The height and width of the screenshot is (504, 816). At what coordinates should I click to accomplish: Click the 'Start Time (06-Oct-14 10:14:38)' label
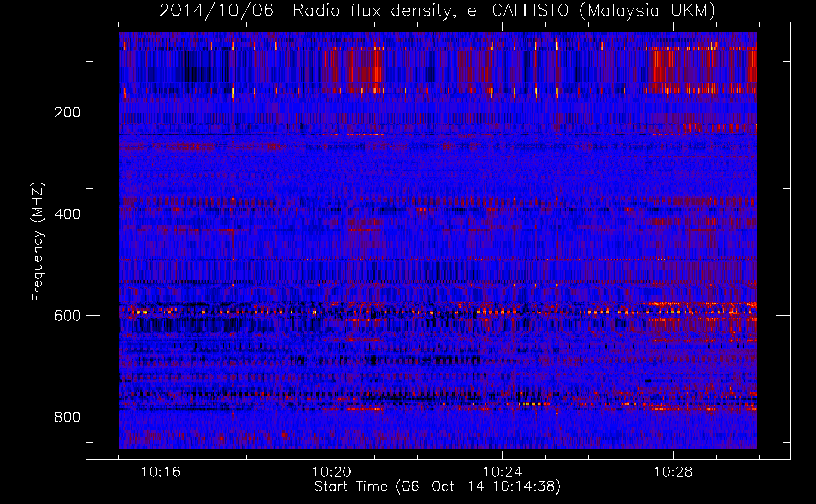[437, 487]
